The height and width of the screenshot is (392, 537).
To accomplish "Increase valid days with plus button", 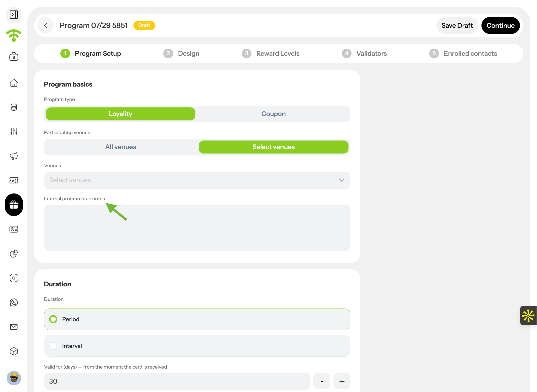I will click(342, 381).
